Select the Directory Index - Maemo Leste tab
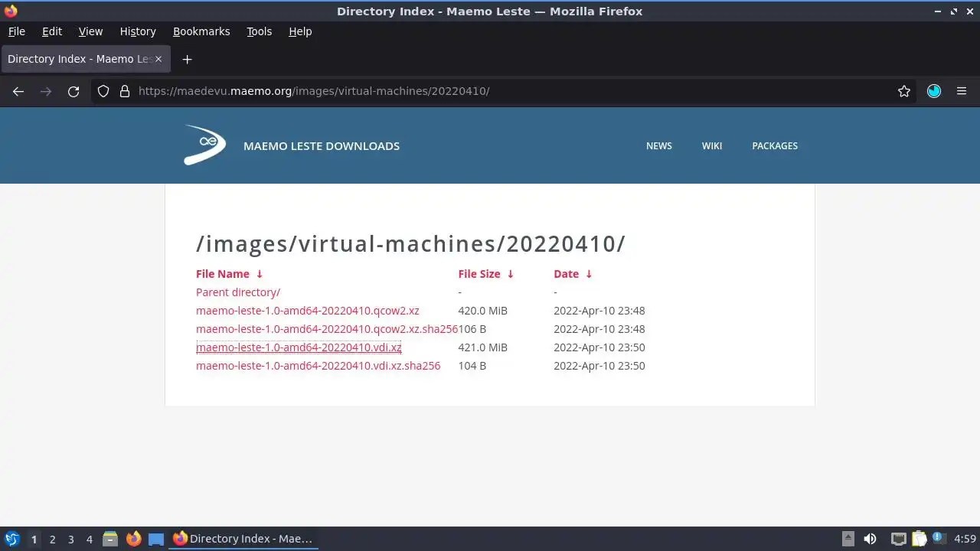The image size is (980, 551). pos(85,59)
